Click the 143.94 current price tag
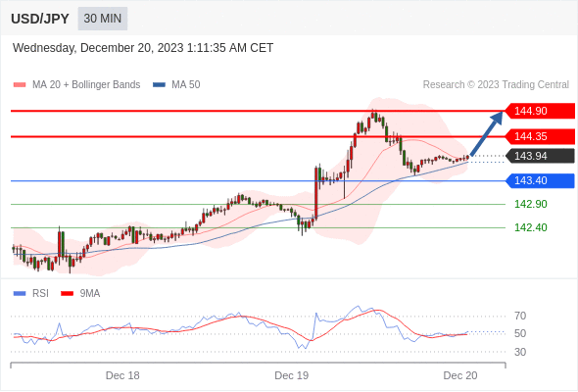Screen dimensions: 578x392 tap(540, 156)
